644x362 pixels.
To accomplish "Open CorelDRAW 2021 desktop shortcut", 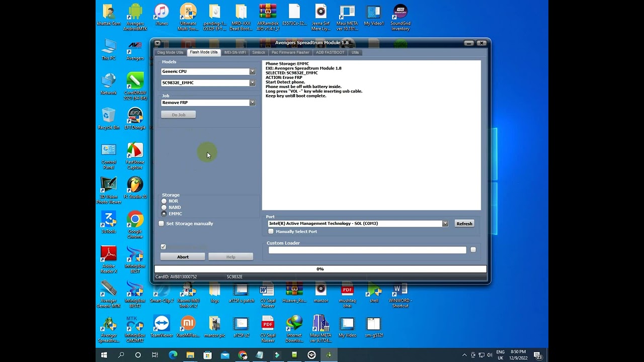I will 135,86.
